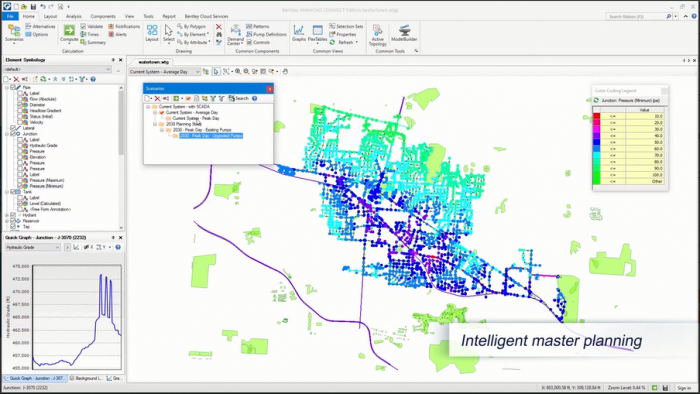Open the FlexTables icon
The width and height of the screenshot is (700, 394).
(x=317, y=33)
